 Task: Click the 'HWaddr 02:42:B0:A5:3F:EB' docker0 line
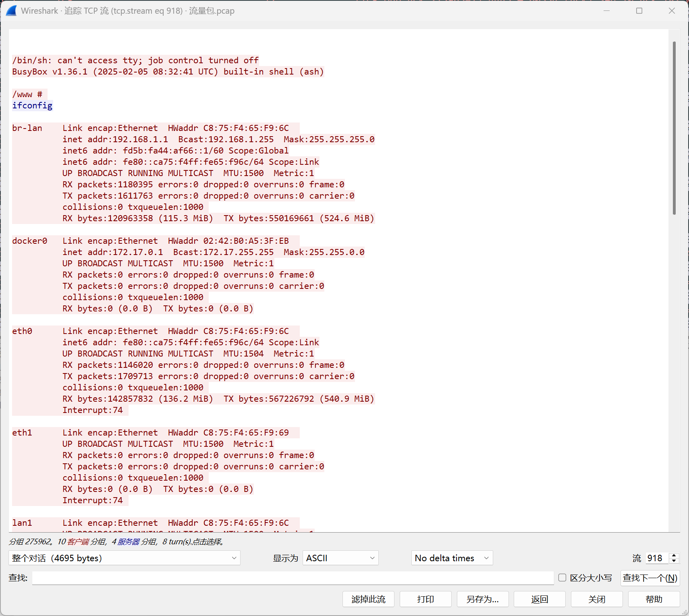(176, 241)
